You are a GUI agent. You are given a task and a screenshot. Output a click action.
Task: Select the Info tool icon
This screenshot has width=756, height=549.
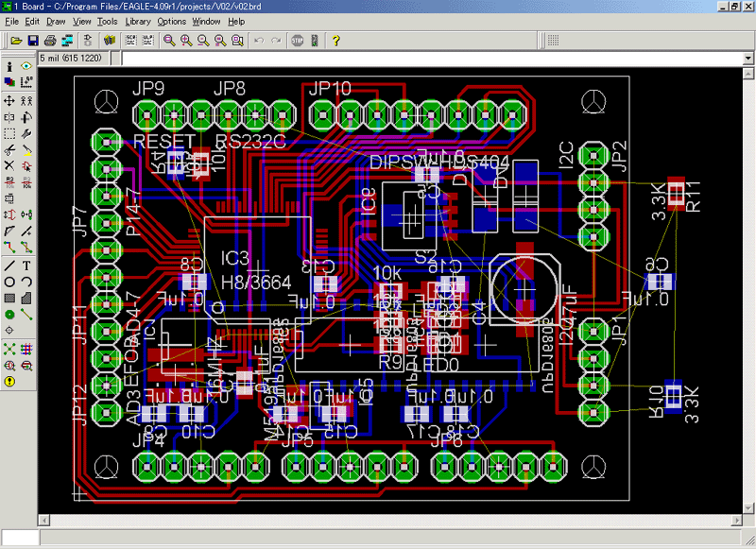point(9,67)
